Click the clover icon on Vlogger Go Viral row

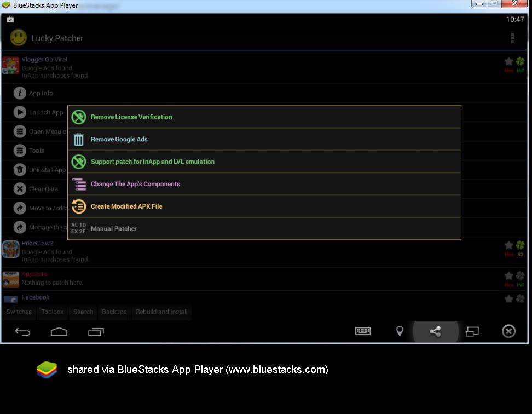(x=520, y=61)
